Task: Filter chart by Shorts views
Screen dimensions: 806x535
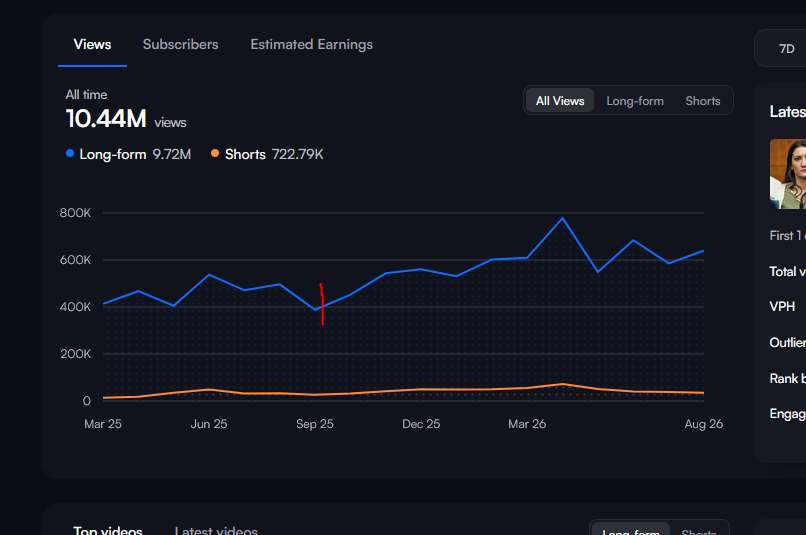Action: [703, 101]
